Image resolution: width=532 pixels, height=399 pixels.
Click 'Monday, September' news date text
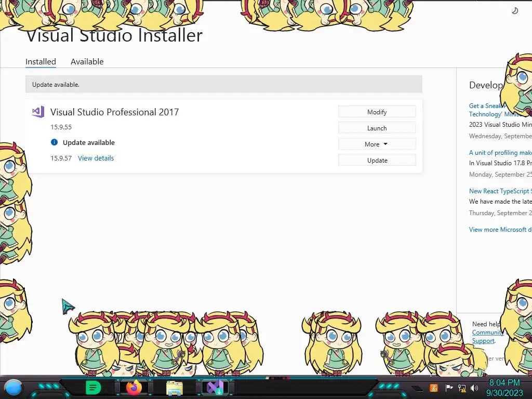click(x=500, y=175)
